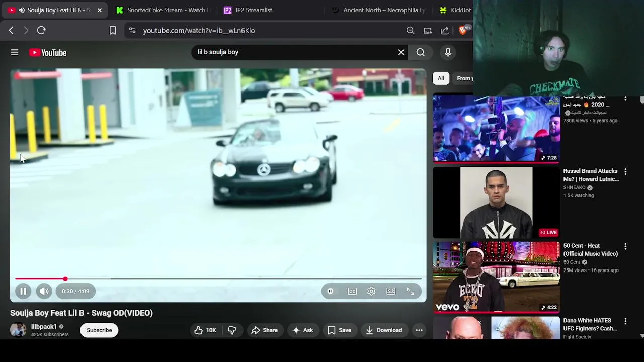The width and height of the screenshot is (644, 362).
Task: Close the Soulja Boy tab
Action: pyautogui.click(x=100, y=10)
